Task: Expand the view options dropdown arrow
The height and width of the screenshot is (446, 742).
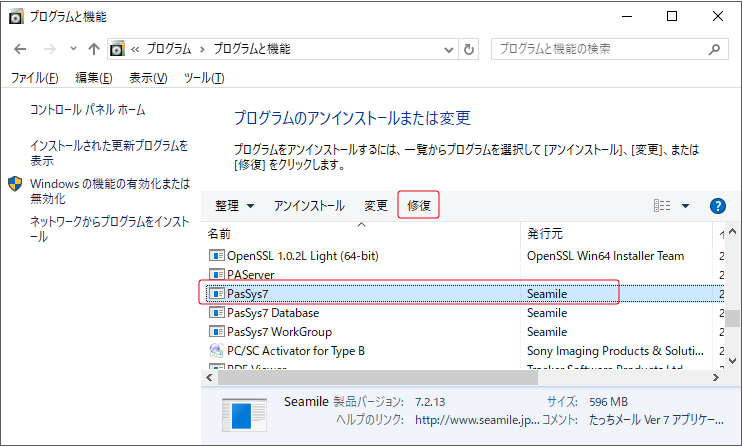Action: 685,205
